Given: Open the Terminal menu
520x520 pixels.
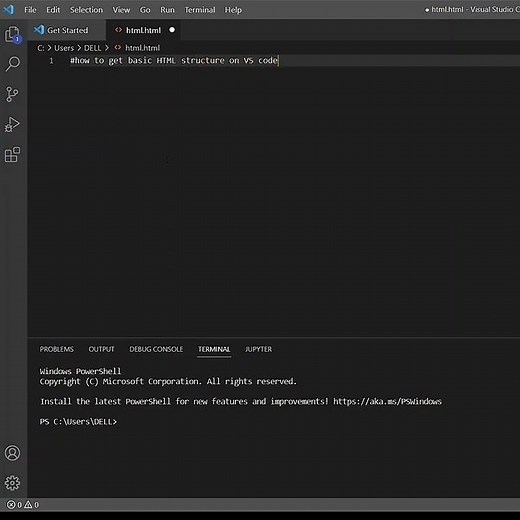Looking at the screenshot, I should point(200,10).
